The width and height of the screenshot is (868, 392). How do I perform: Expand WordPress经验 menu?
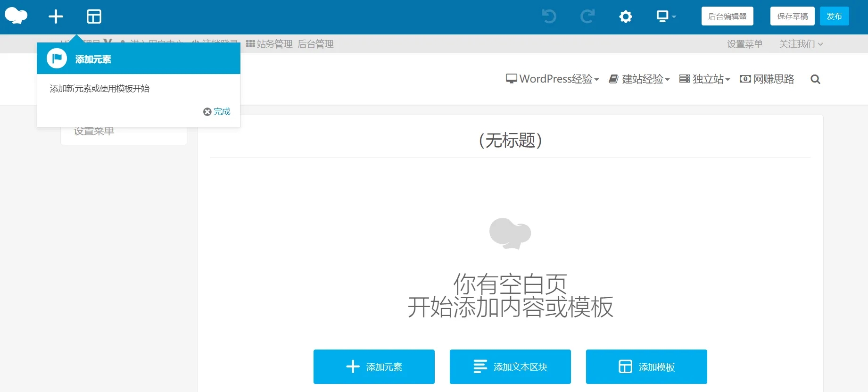(552, 79)
